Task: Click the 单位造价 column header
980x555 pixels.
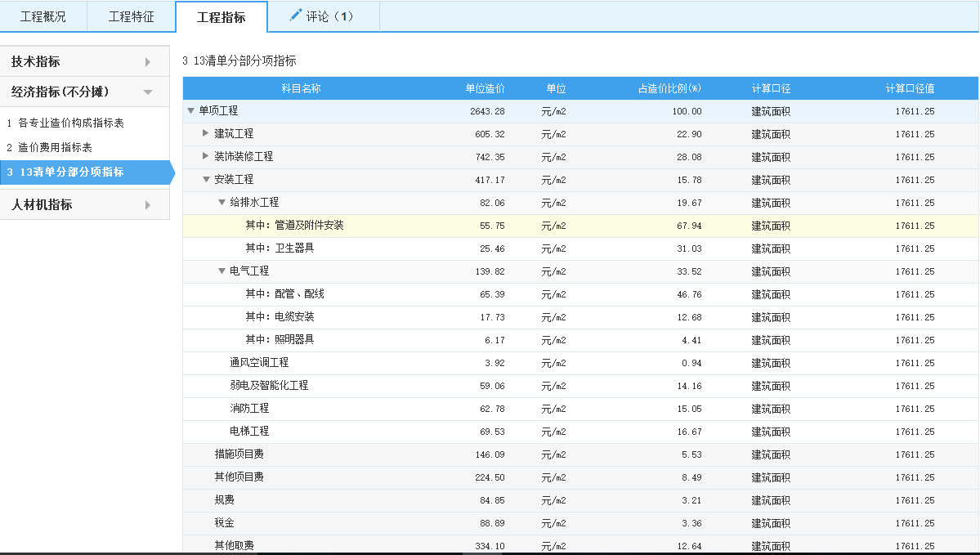Action: (x=485, y=89)
